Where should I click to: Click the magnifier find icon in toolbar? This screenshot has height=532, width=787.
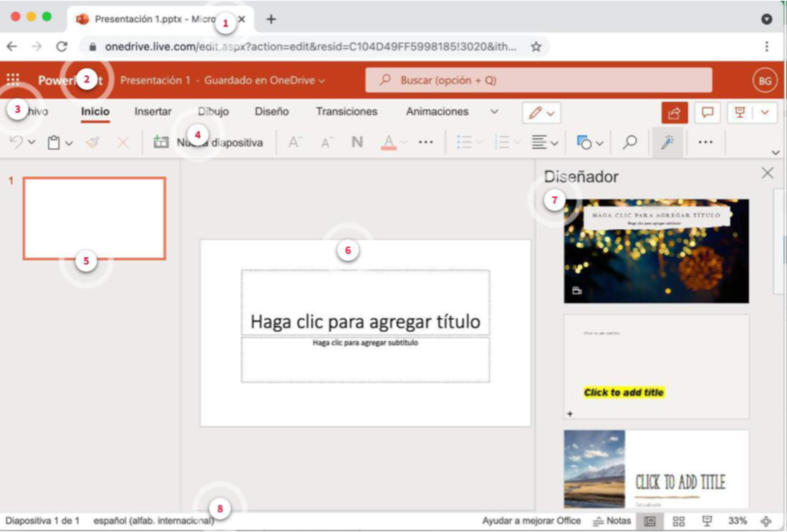pos(629,142)
